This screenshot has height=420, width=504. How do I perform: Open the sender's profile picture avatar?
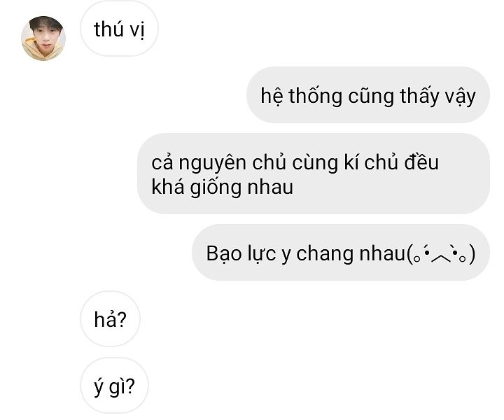43,38
